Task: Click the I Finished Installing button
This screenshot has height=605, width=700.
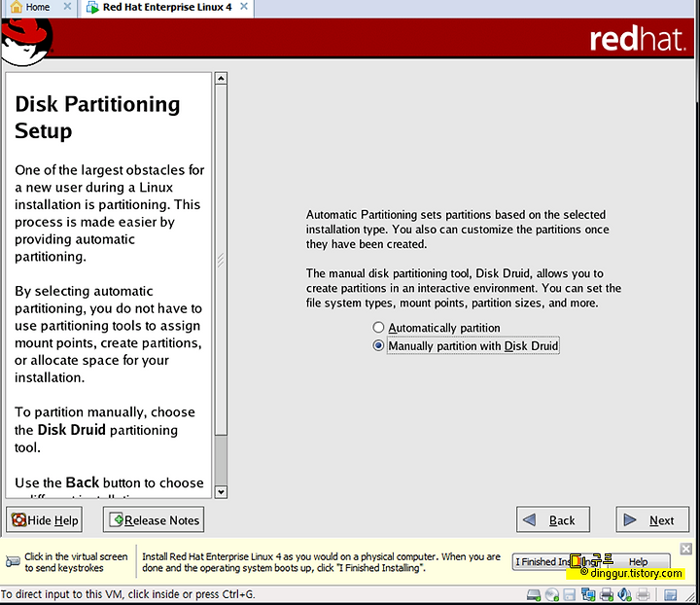Action: pos(558,561)
